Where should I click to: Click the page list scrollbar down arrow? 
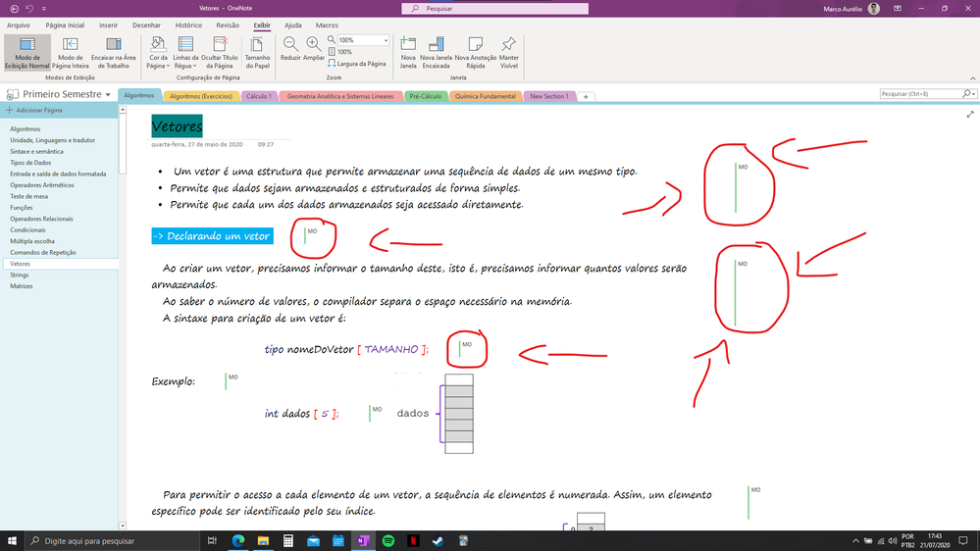click(x=123, y=526)
